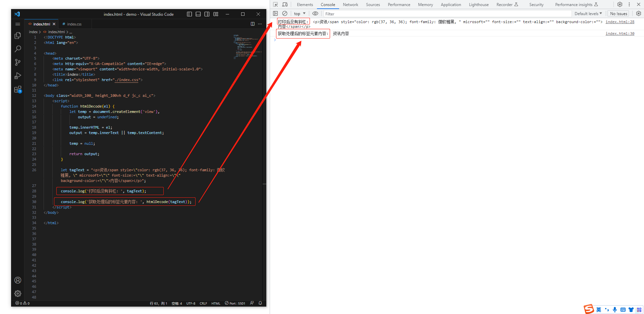
Task: Open the Default levels dropdown
Action: (x=588, y=14)
